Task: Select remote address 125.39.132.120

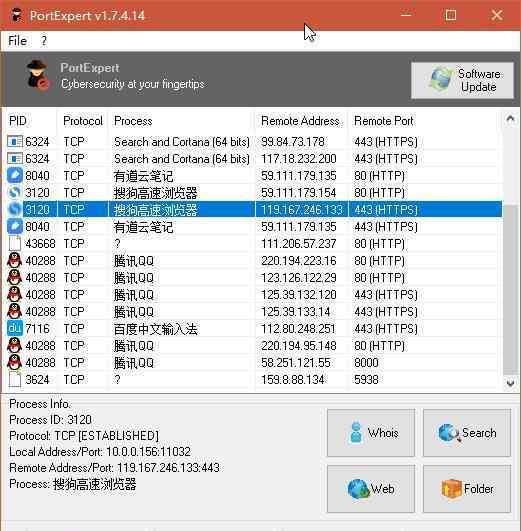Action: click(x=299, y=294)
